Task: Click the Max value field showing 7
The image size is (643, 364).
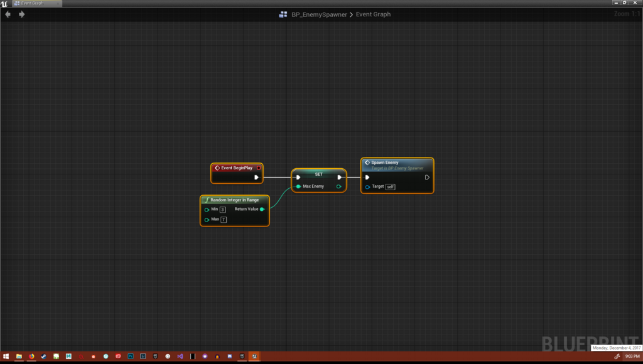Action: coord(224,220)
